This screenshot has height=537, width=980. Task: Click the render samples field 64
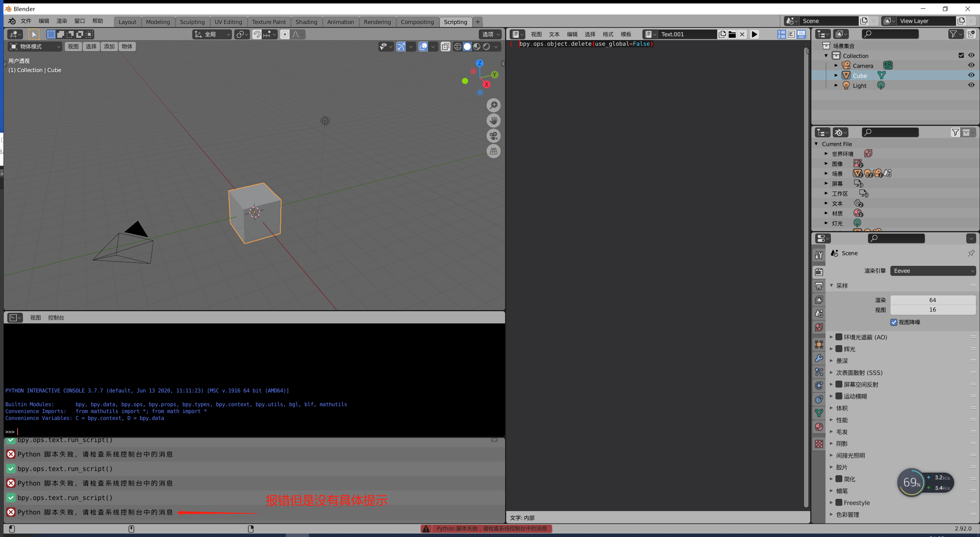pos(933,300)
